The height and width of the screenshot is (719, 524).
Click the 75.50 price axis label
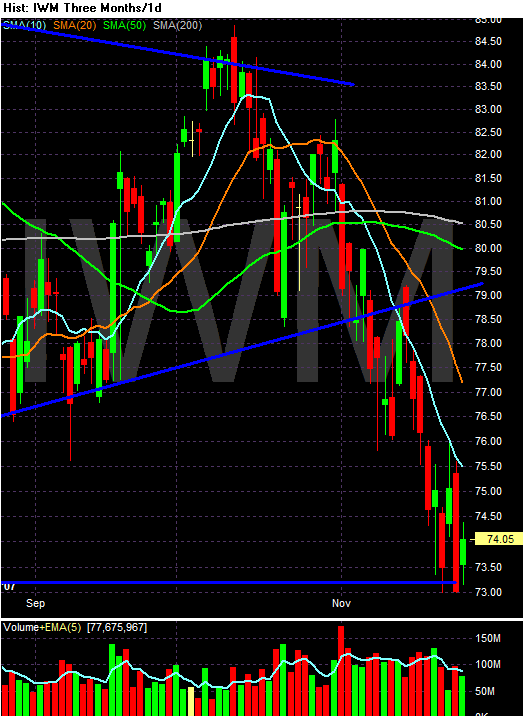[x=488, y=466]
